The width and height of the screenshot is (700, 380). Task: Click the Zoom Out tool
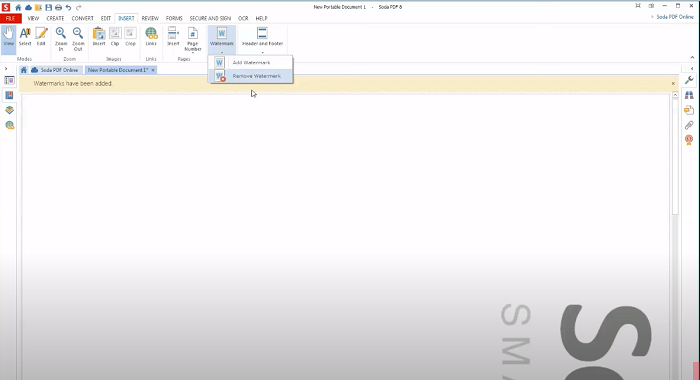[78, 38]
